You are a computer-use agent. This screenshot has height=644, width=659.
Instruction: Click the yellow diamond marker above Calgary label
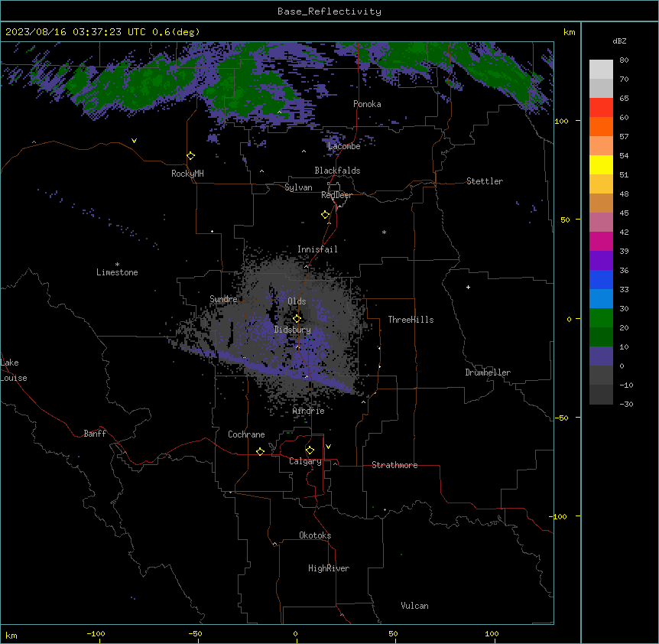310,450
